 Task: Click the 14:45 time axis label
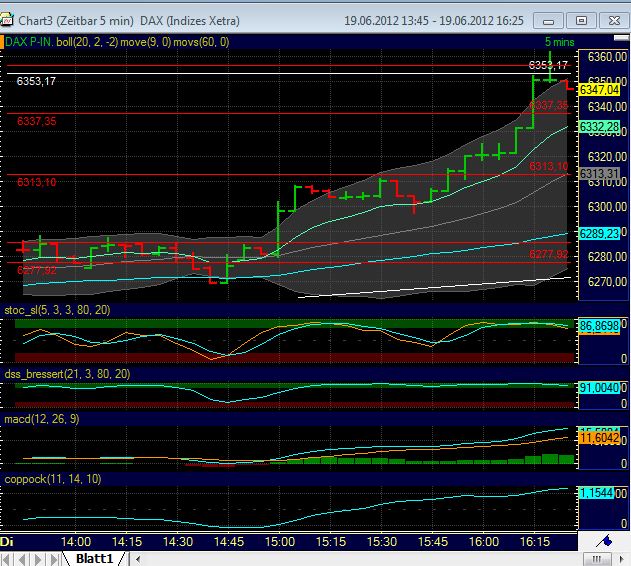229,541
